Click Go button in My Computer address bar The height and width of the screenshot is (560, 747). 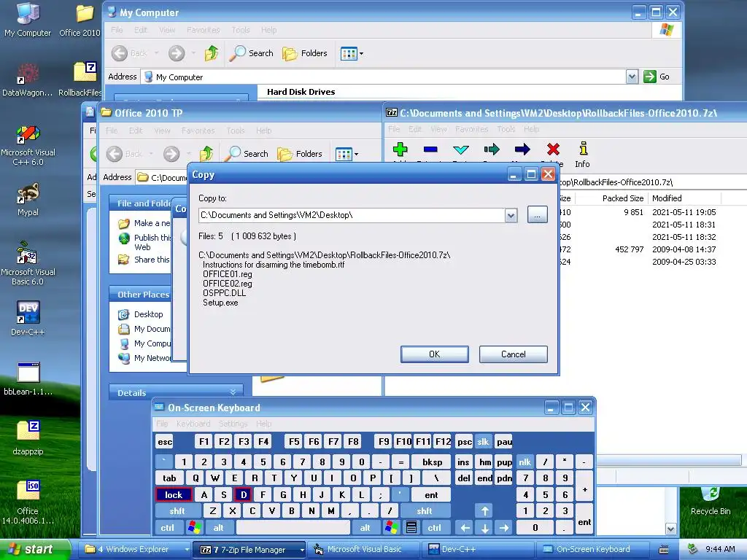pos(657,77)
